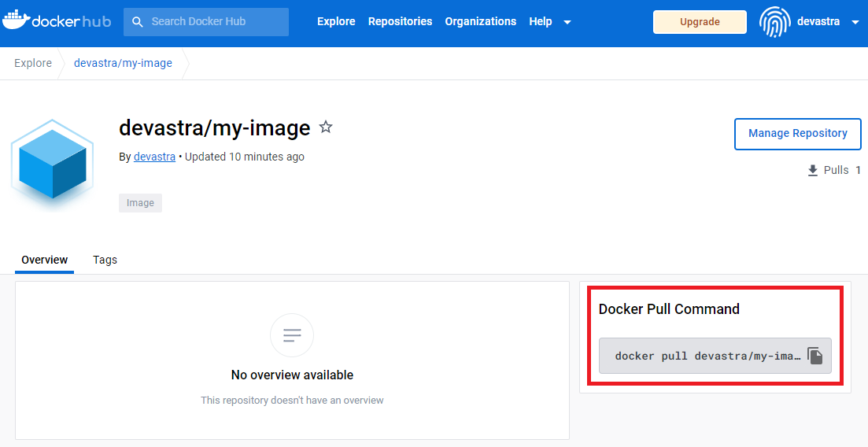The image size is (868, 447).
Task: Open the Repositories menu item
Action: coord(401,21)
